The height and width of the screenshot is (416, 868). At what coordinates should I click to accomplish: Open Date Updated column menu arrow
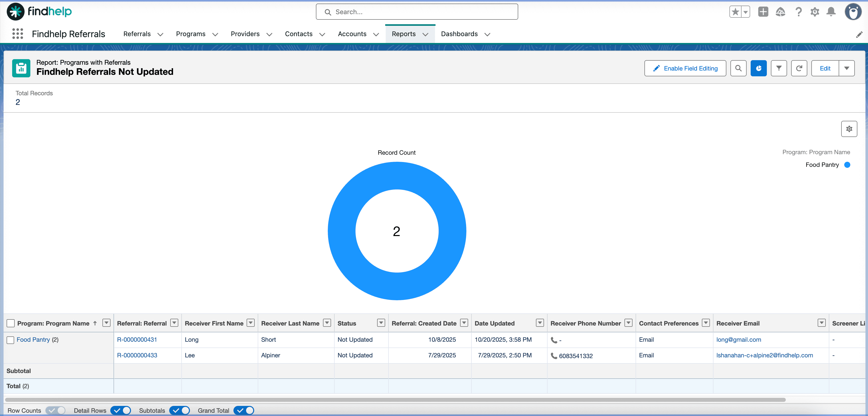tap(540, 323)
